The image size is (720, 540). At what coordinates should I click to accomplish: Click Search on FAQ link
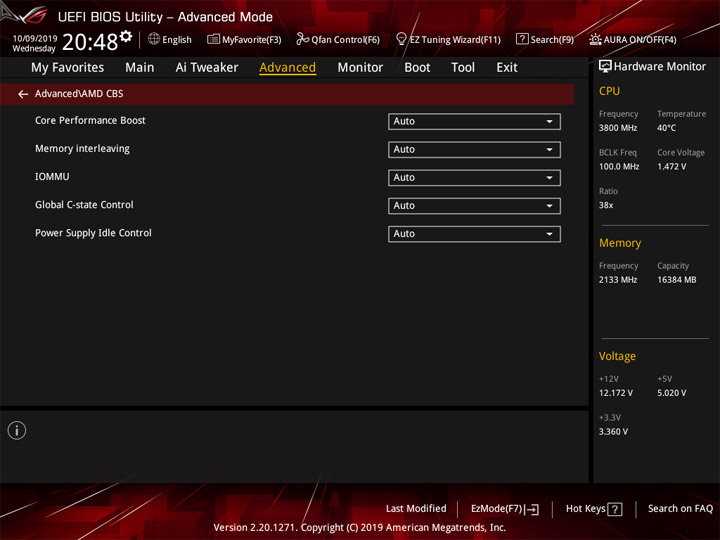tap(681, 508)
